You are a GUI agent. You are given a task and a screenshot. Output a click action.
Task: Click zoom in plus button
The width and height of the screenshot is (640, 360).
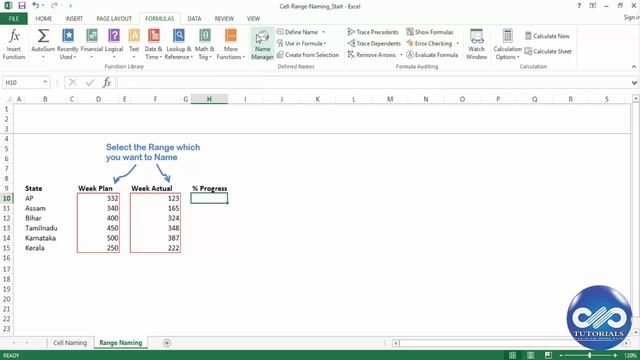615,355
